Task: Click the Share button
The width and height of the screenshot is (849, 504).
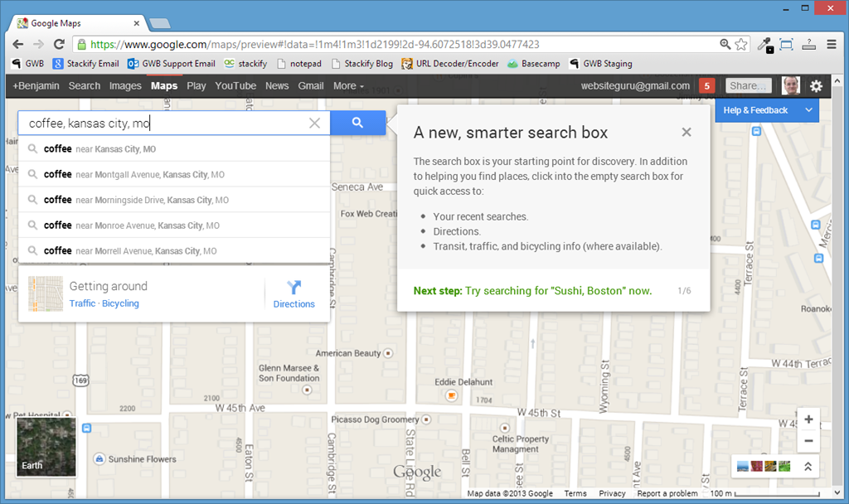Action: click(749, 85)
